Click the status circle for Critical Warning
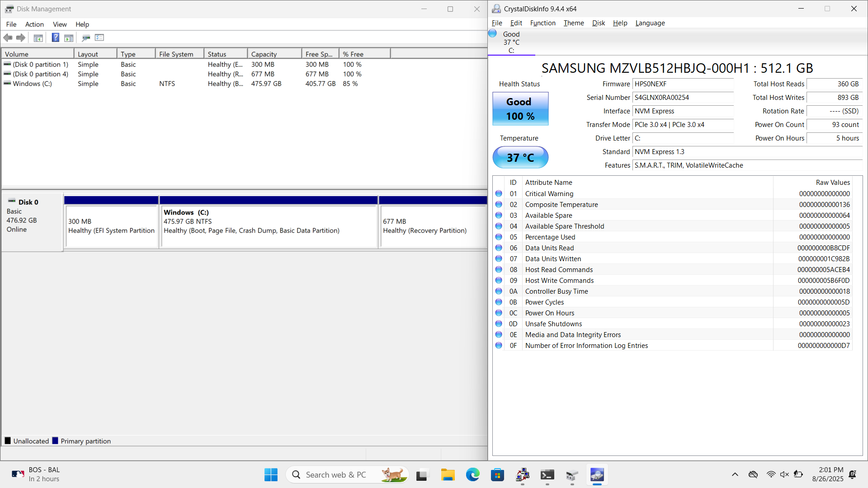Screen dimensions: 868x488 pyautogui.click(x=499, y=193)
